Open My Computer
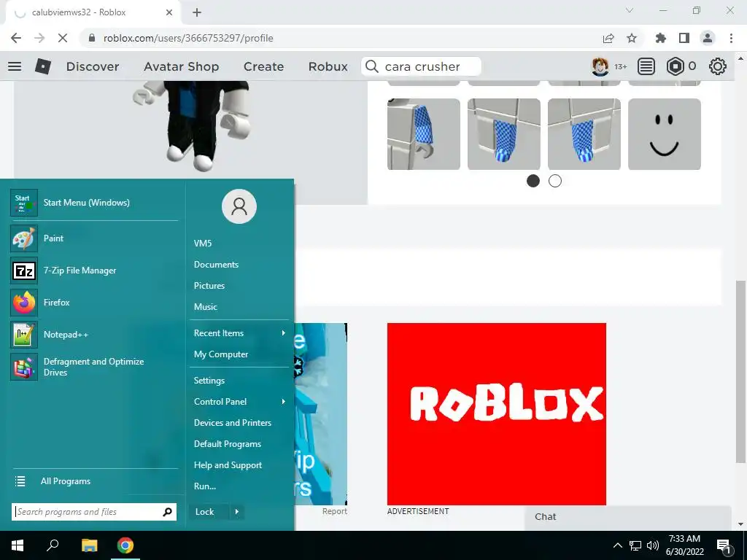 221,354
